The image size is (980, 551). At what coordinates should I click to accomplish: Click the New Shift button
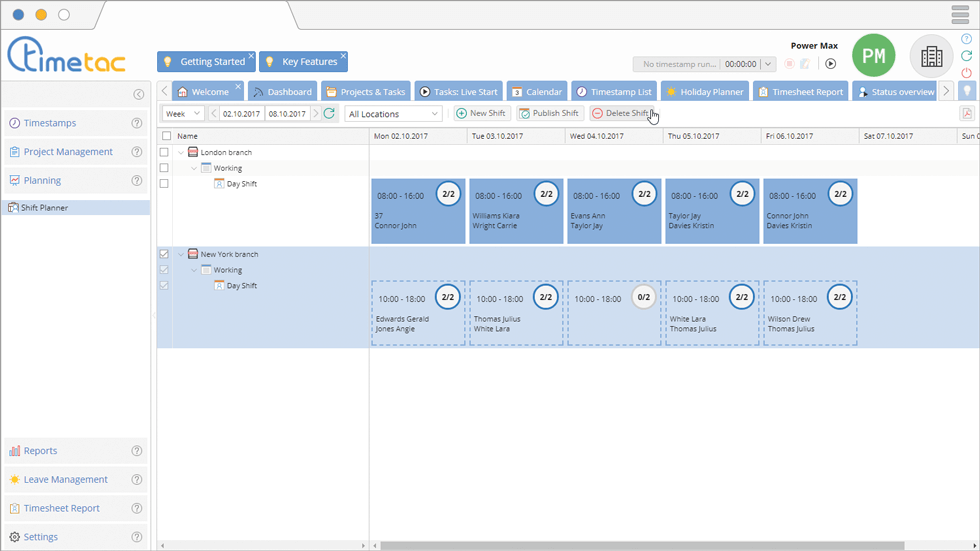[x=481, y=114]
